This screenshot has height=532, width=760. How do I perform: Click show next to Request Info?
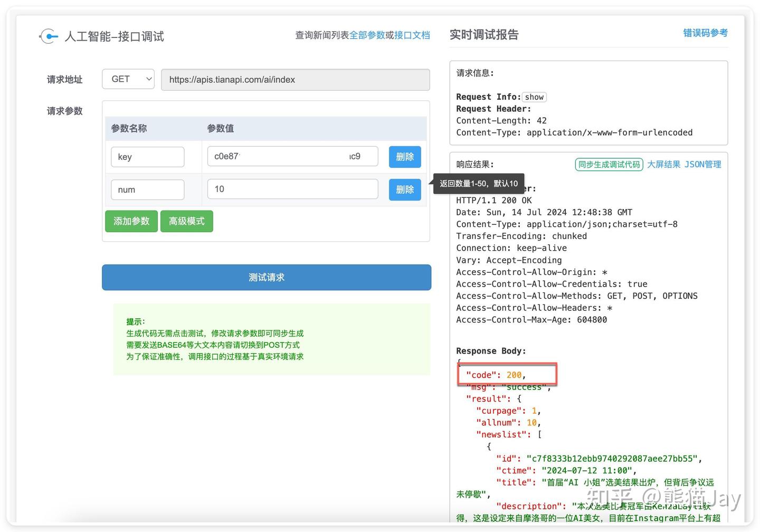(x=534, y=97)
